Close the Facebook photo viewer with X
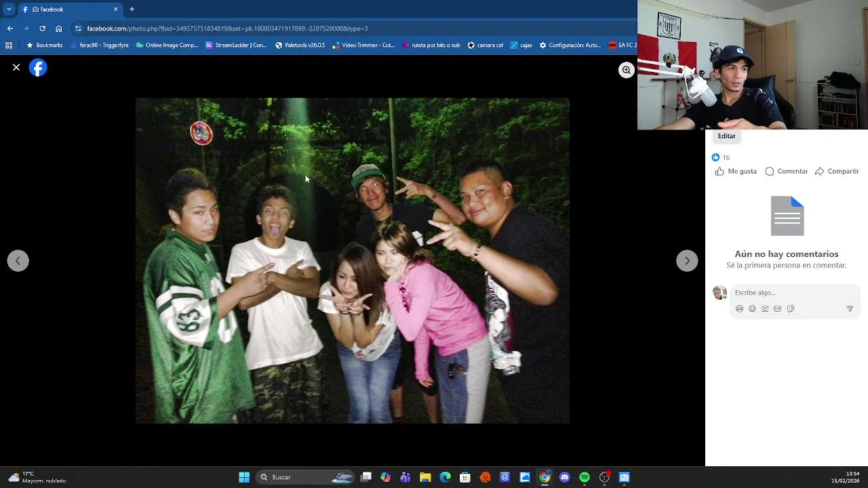Viewport: 868px width, 488px height. point(16,68)
